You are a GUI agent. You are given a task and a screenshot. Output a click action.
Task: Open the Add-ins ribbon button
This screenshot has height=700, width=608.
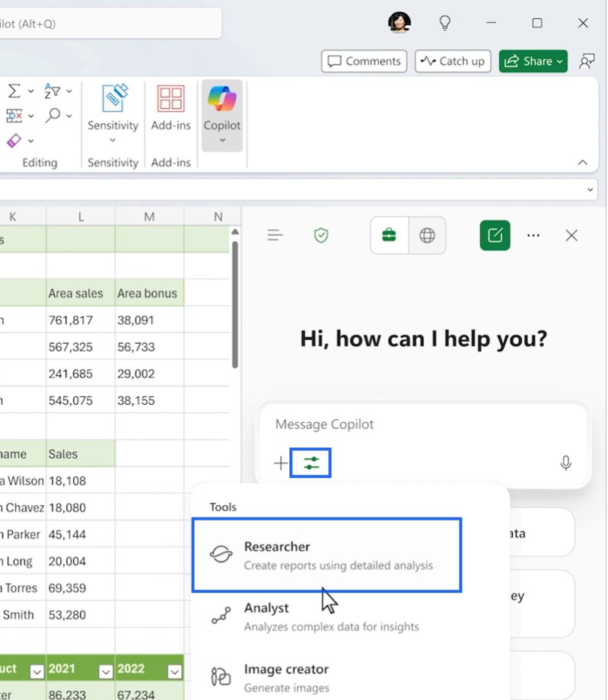point(170,109)
